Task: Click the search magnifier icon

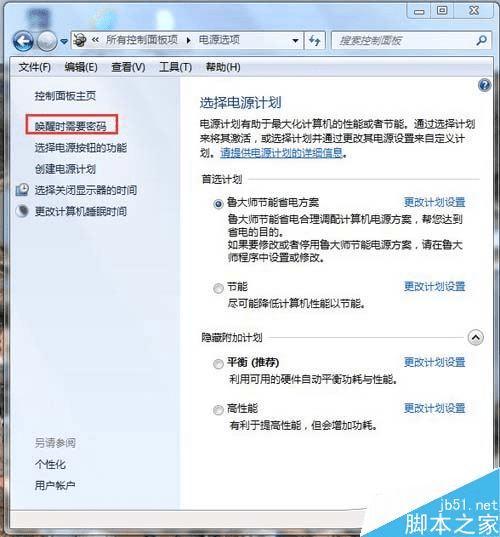Action: pyautogui.click(x=481, y=40)
